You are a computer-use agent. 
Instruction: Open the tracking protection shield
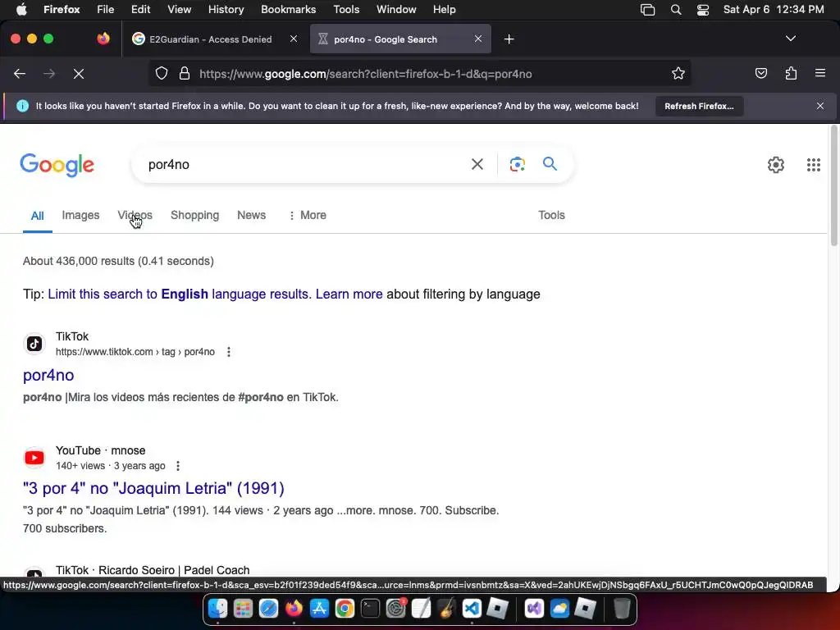click(x=162, y=73)
